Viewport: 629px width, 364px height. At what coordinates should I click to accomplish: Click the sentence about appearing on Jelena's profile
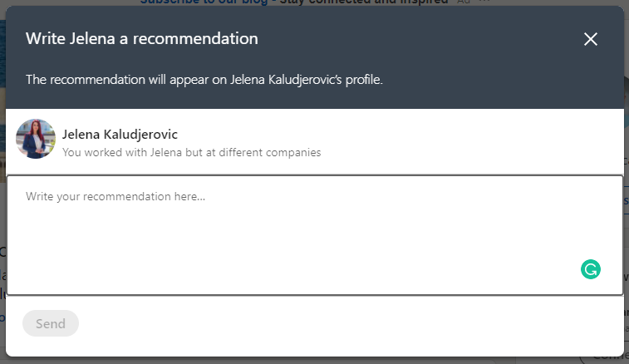click(204, 80)
